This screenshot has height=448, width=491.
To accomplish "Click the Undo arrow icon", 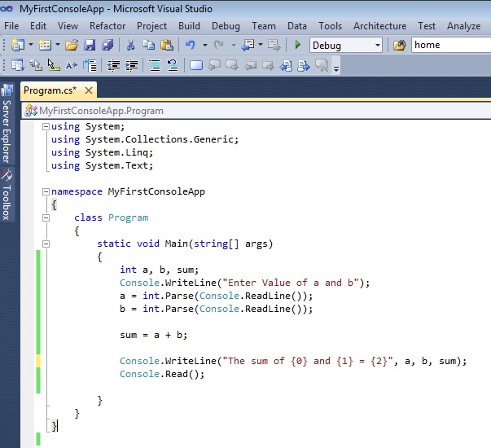I will [x=191, y=46].
